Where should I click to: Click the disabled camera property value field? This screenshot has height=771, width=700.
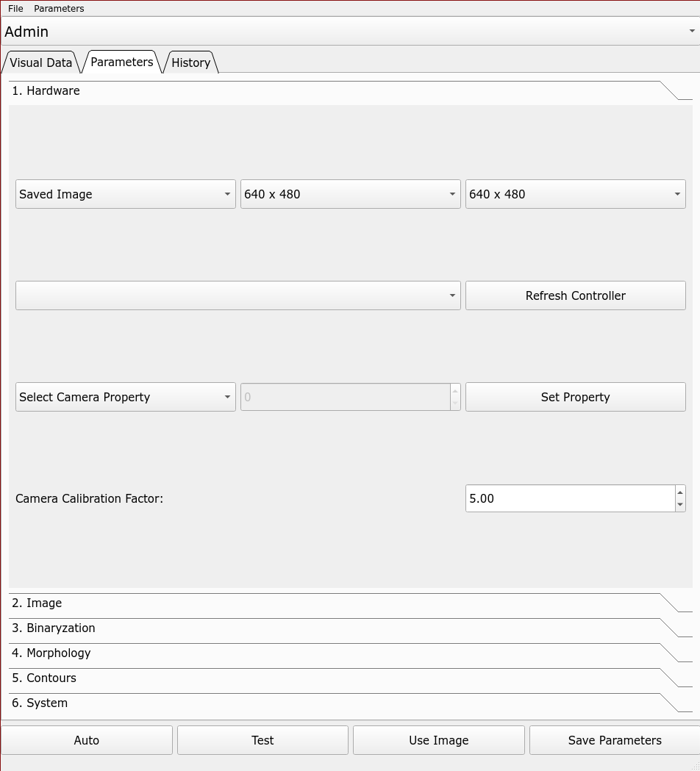pos(346,397)
